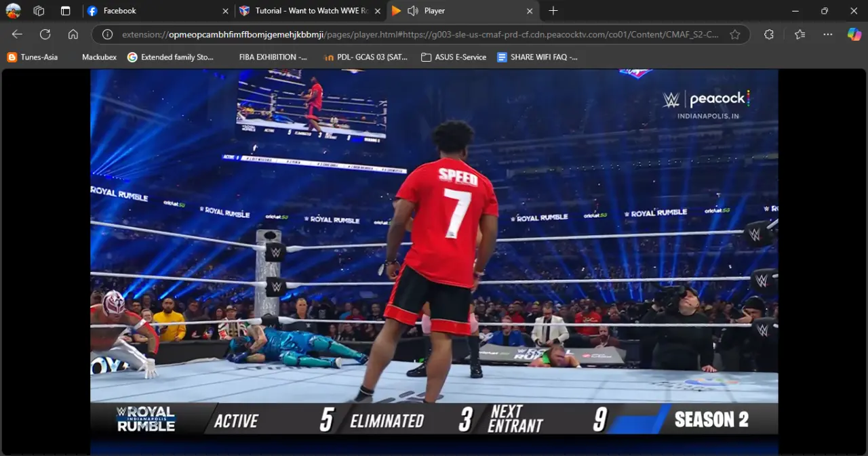Open the Copilot sidebar icon
The height and width of the screenshot is (456, 868).
[854, 34]
